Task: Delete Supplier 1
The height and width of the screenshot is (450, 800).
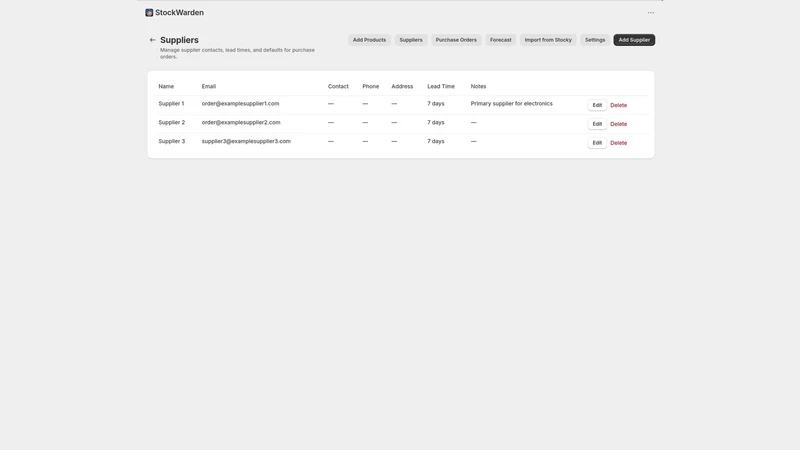Action: coord(618,105)
